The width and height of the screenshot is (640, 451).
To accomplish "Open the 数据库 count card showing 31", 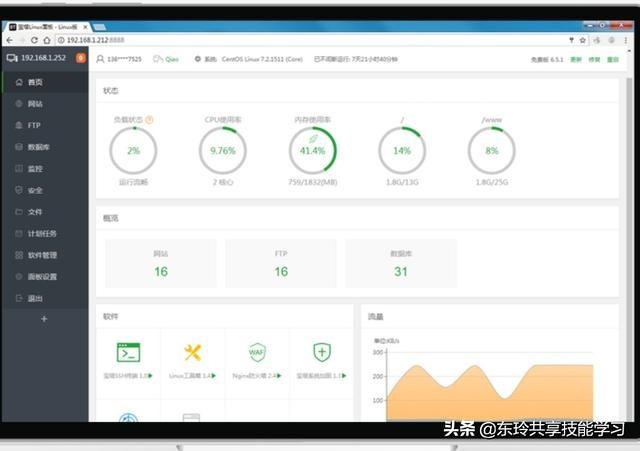I will click(x=401, y=263).
